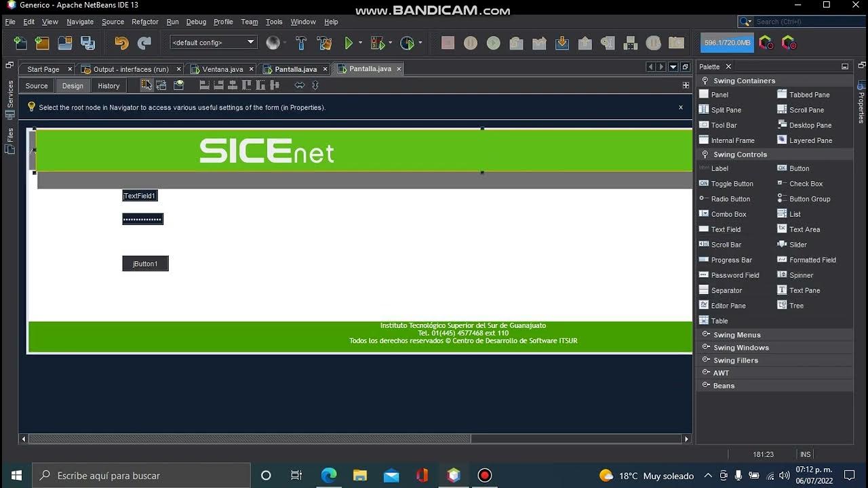
Task: Switch to the Ventana.java tab
Action: tap(222, 69)
